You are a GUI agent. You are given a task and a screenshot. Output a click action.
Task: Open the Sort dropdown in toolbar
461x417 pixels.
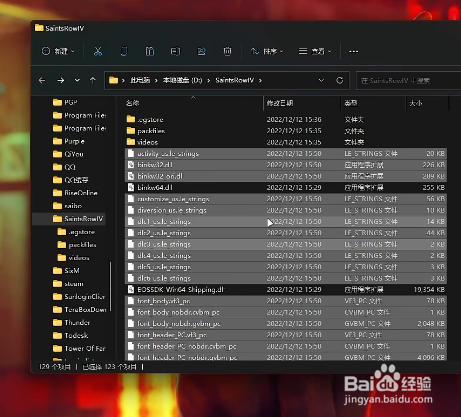[x=267, y=51]
